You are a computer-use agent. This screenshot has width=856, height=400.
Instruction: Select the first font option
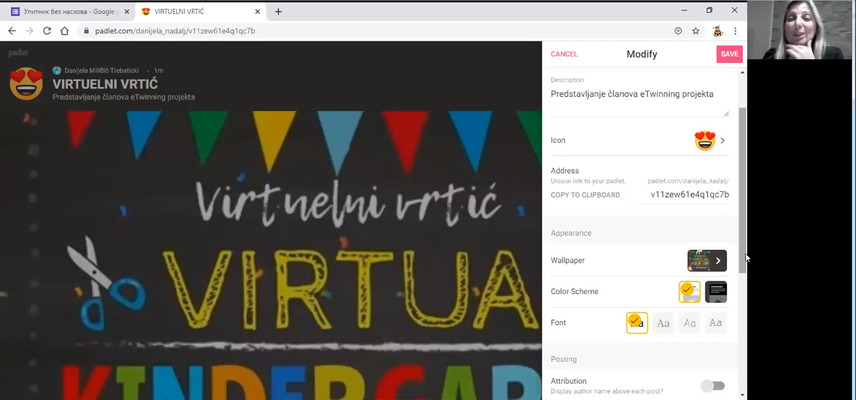(637, 323)
